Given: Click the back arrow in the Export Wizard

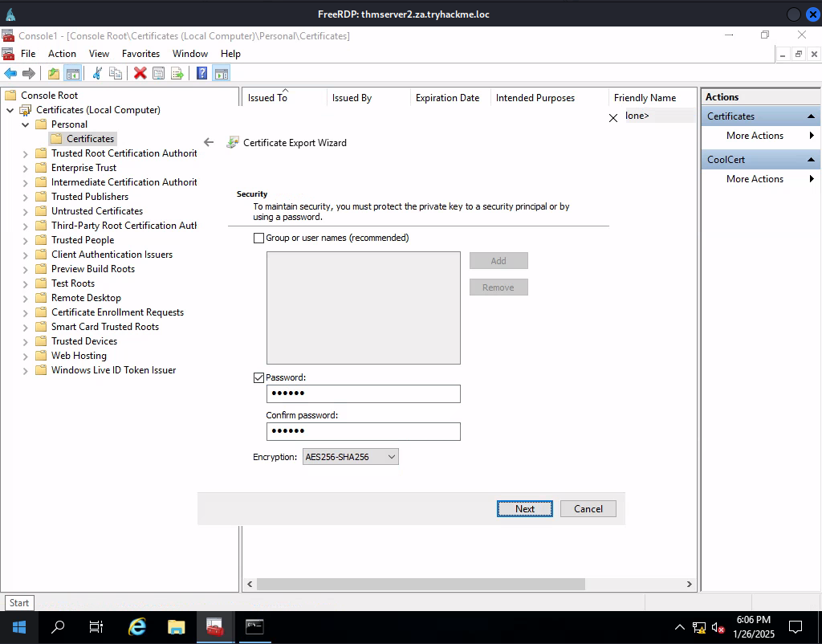Looking at the screenshot, I should (209, 142).
